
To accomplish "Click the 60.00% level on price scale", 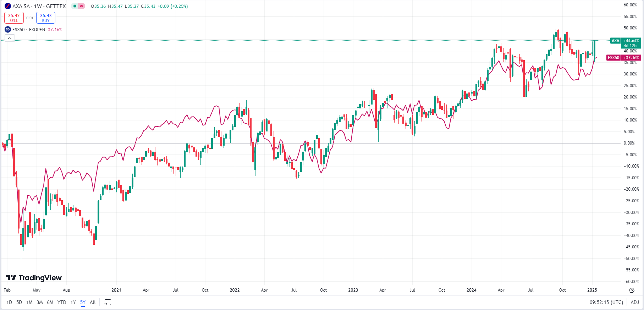I will pyautogui.click(x=631, y=5).
